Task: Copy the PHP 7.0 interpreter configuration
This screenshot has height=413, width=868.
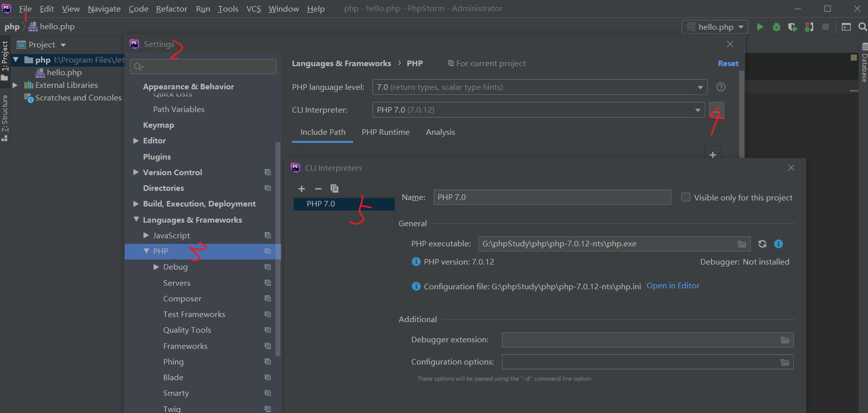Action: (x=334, y=188)
